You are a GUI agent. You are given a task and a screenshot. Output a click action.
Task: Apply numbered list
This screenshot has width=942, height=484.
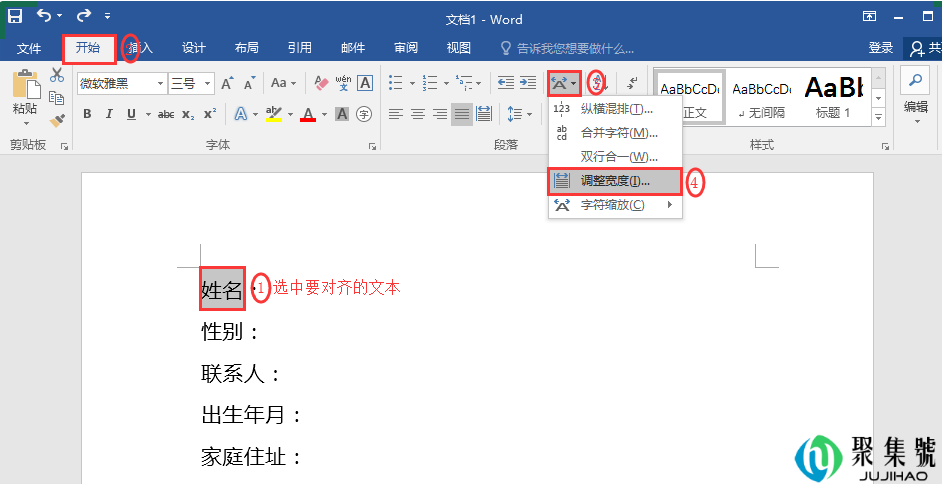[430, 83]
